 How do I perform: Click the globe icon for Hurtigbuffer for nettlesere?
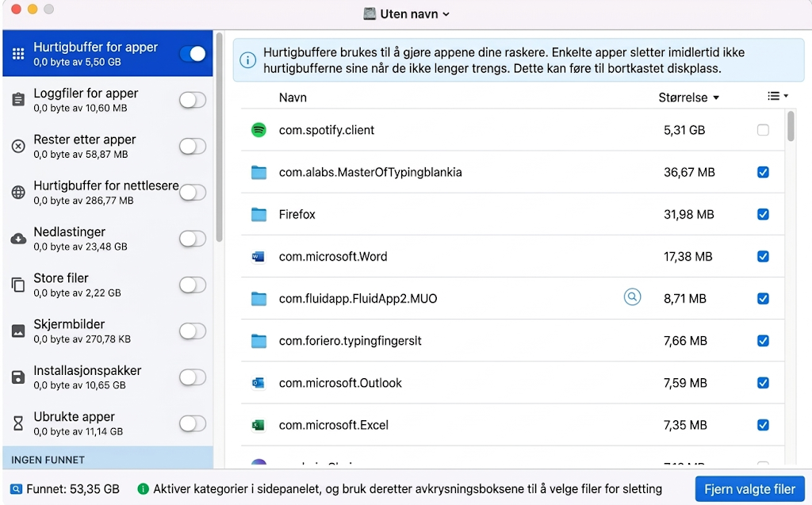tap(18, 192)
